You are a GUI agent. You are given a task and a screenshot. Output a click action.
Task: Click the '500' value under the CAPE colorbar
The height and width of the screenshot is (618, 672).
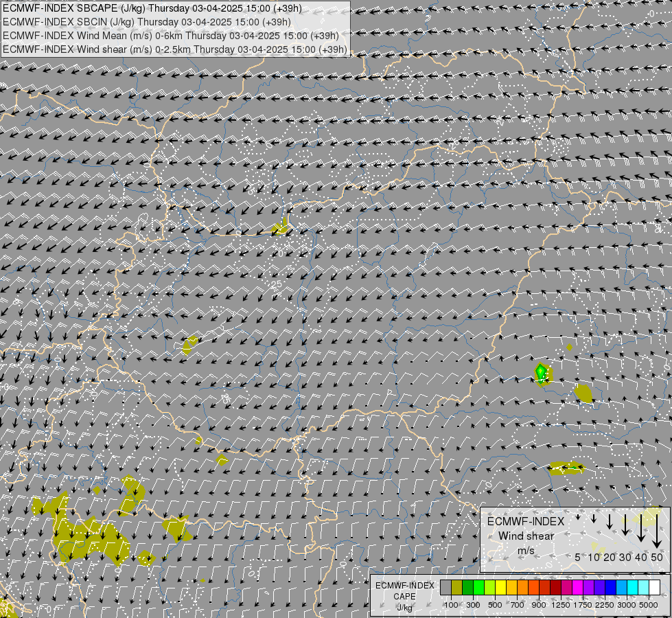pyautogui.click(x=495, y=605)
